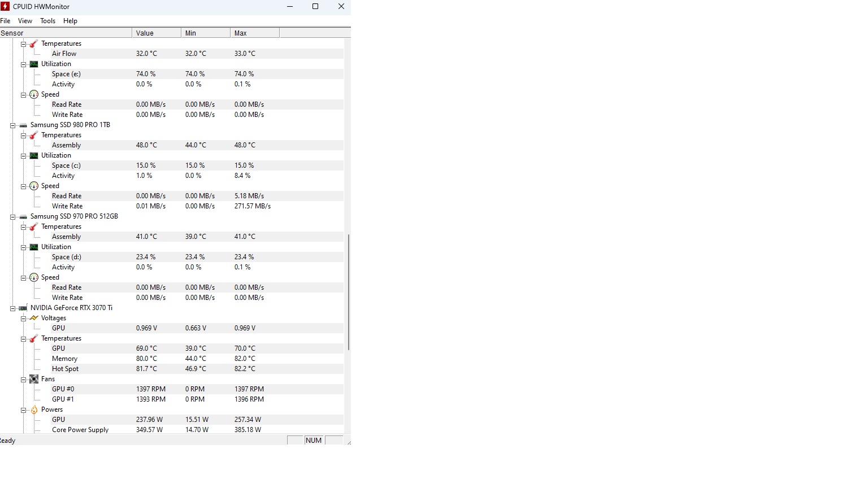Screen dimensions: 868x488
Task: Click thermometer icon under NVIDIA GeForce RTX 3070 Ti
Action: (34, 338)
